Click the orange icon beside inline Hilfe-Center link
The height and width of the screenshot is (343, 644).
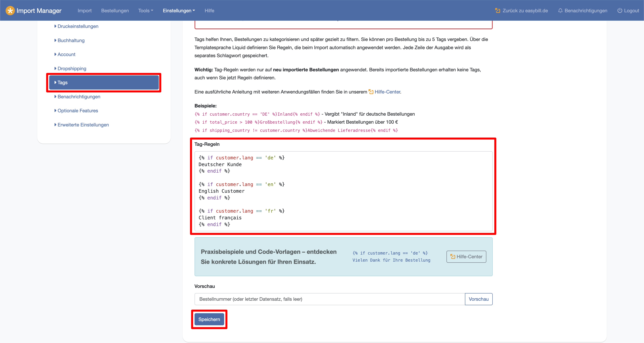tap(371, 92)
